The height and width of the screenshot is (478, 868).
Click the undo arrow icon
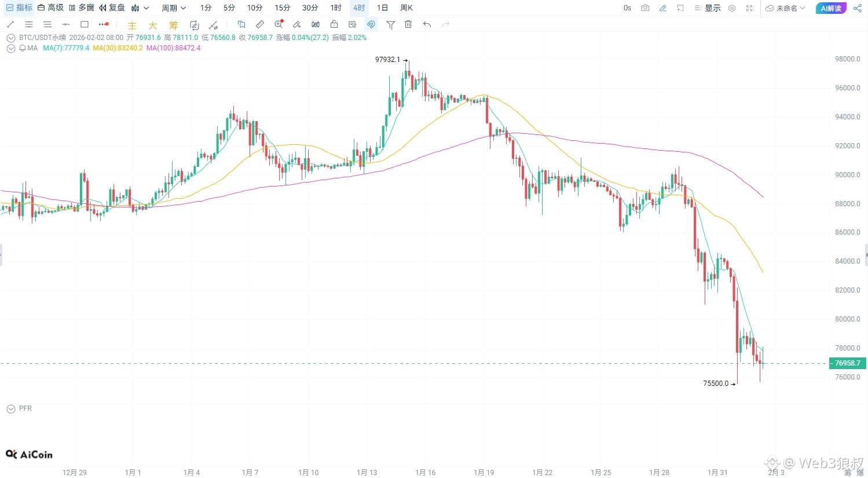click(x=427, y=24)
